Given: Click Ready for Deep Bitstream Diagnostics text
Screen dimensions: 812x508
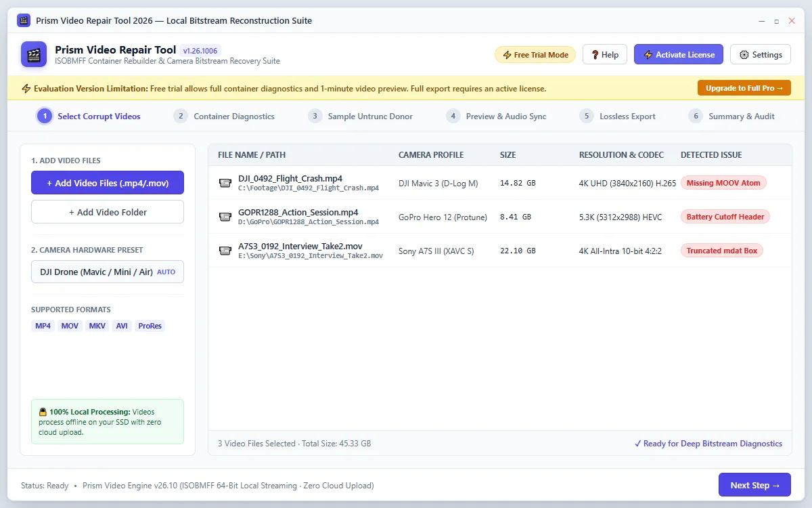Looking at the screenshot, I should tap(708, 444).
